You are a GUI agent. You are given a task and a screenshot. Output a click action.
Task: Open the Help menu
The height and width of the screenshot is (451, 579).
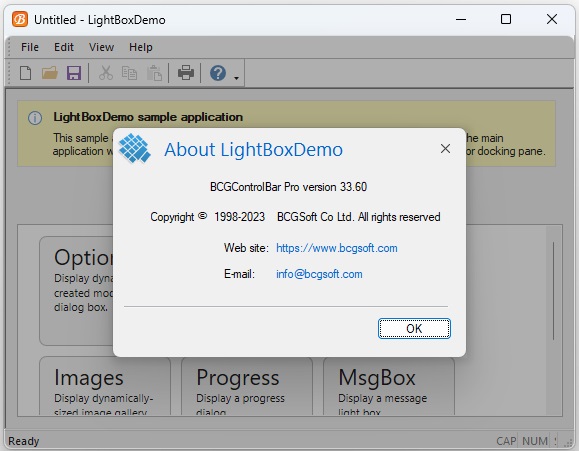[x=141, y=47]
